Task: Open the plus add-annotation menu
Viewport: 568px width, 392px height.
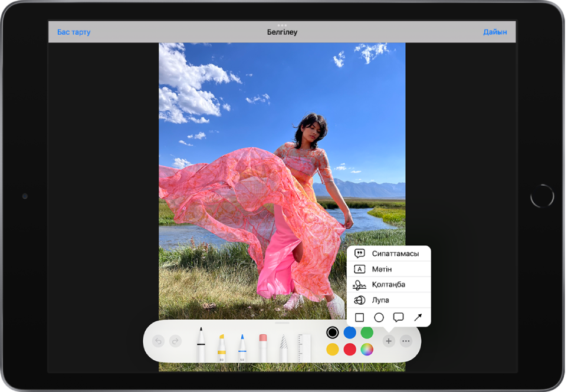Action: click(x=389, y=341)
